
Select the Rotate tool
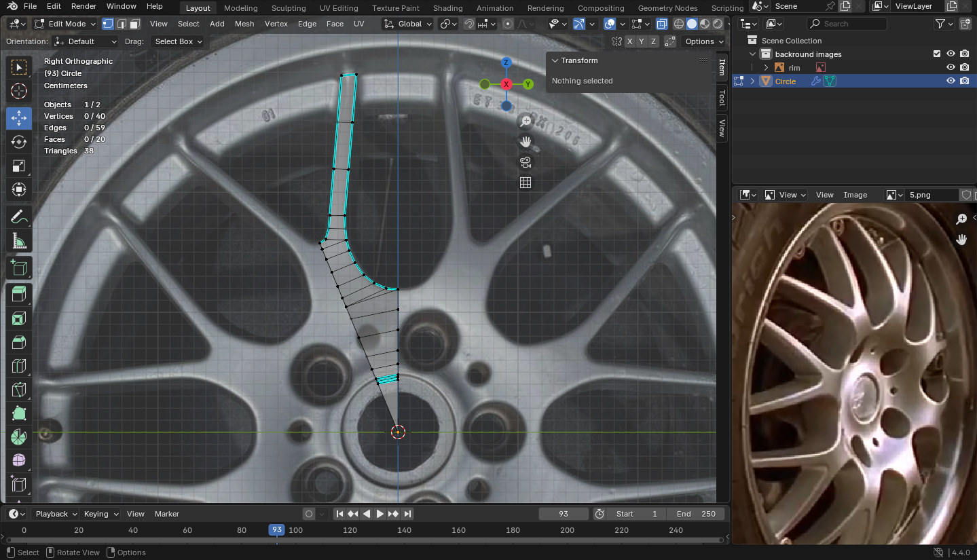click(x=19, y=142)
